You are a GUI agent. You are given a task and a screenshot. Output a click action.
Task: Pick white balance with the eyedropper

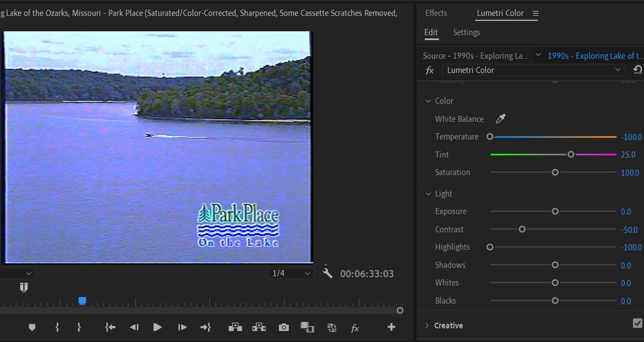(x=500, y=119)
